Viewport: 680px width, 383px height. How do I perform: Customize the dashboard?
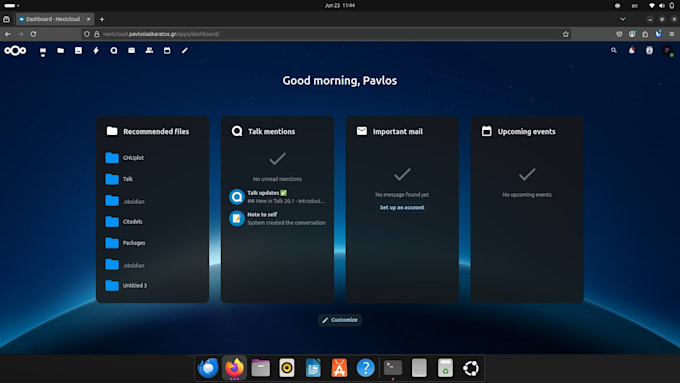(340, 320)
